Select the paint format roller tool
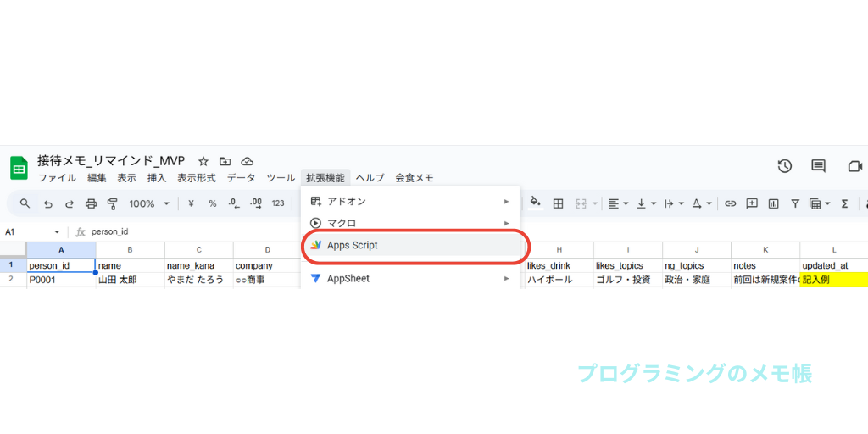Image resolution: width=868 pixels, height=434 pixels. (x=112, y=203)
